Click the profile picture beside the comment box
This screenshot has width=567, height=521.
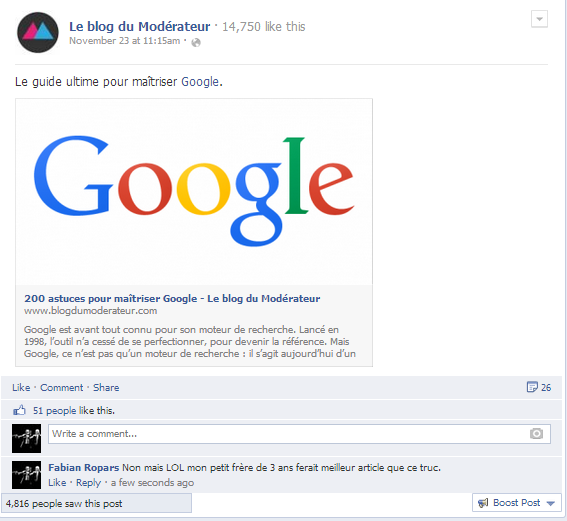click(26, 439)
